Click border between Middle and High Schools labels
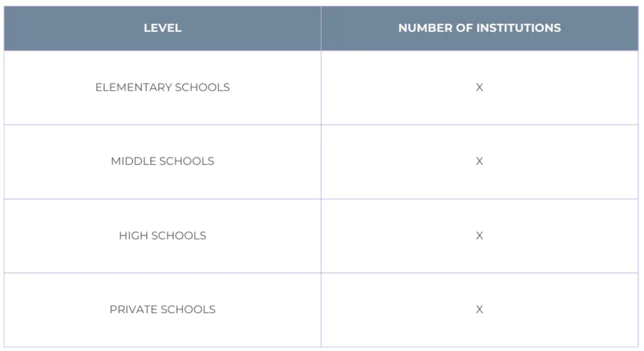Viewport: 644px width, 351px height. (163, 199)
